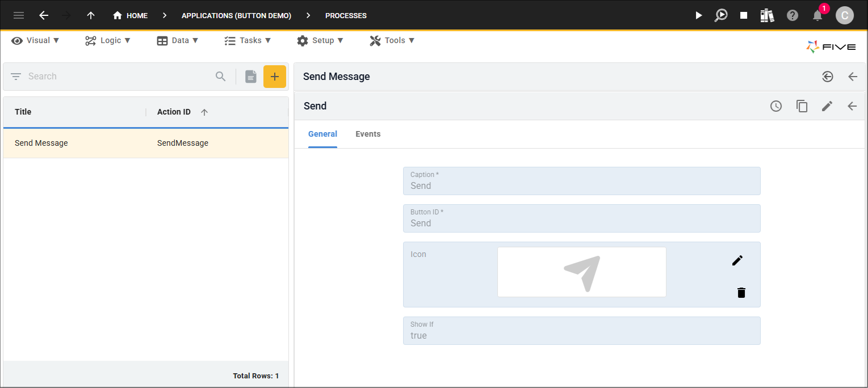The width and height of the screenshot is (868, 388).
Task: Delete the icon with the trash button
Action: pos(741,293)
